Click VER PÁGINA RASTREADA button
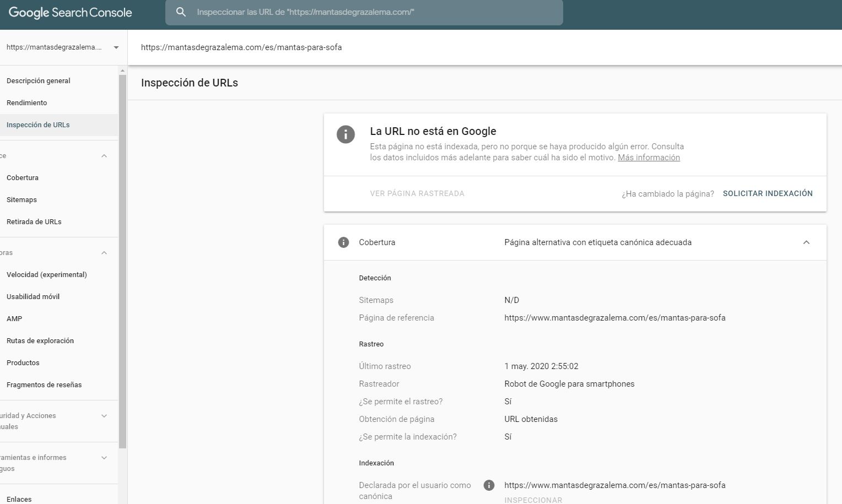Screen dimensions: 842x504 click(x=417, y=193)
